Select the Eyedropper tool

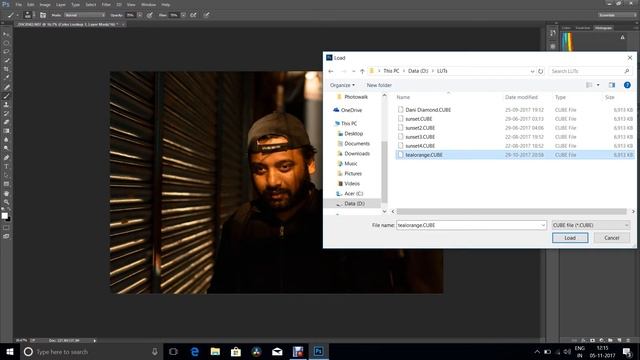tap(6, 78)
